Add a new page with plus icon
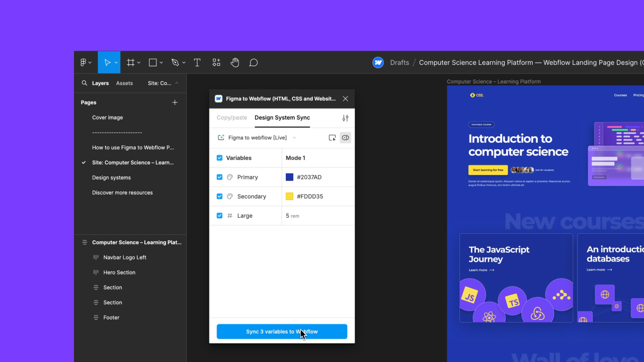Viewport: 644px width, 362px height. (175, 102)
